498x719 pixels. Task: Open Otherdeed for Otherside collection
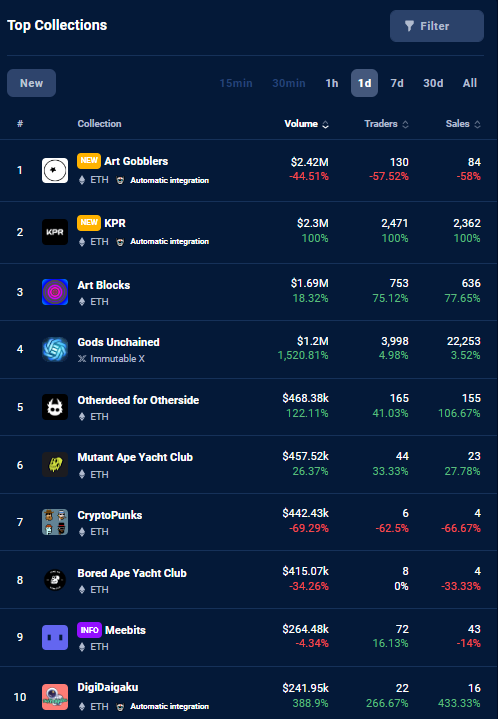[138, 400]
